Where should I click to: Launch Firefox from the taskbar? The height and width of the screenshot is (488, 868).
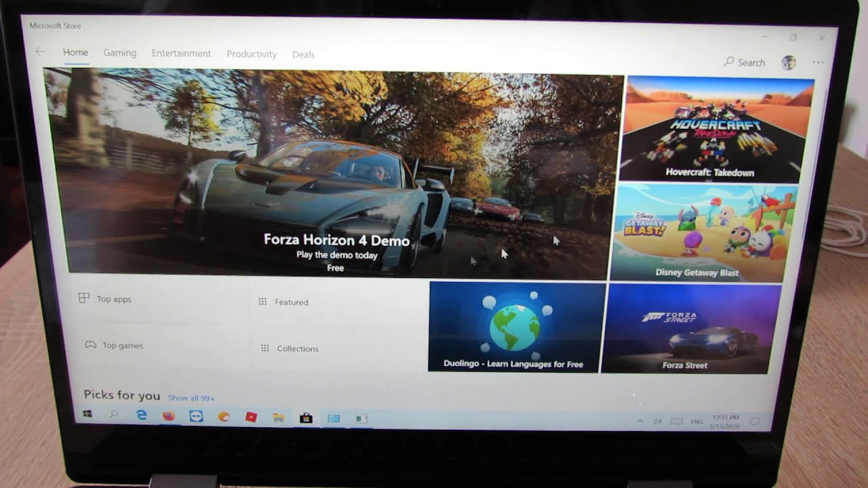(169, 416)
